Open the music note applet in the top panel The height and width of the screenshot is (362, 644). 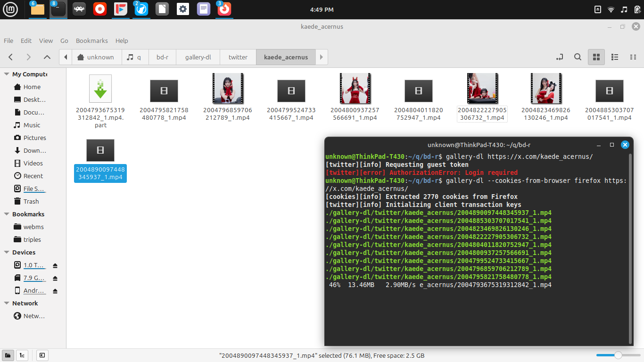(x=624, y=9)
